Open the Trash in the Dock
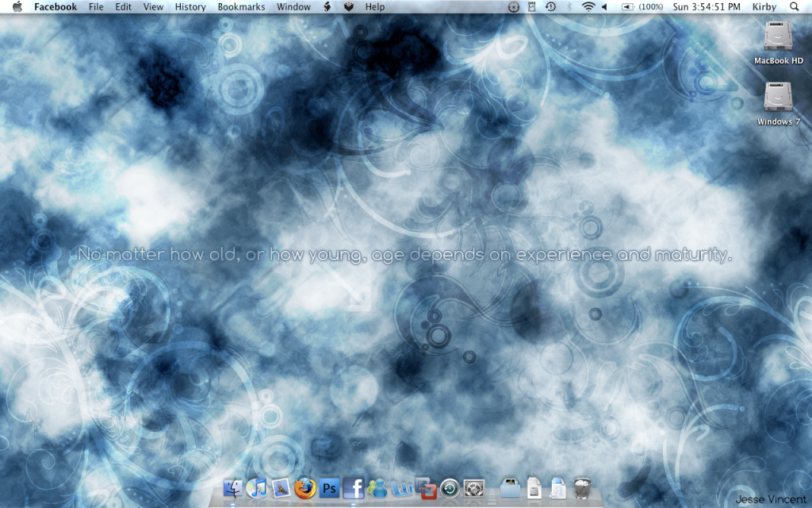 (583, 488)
